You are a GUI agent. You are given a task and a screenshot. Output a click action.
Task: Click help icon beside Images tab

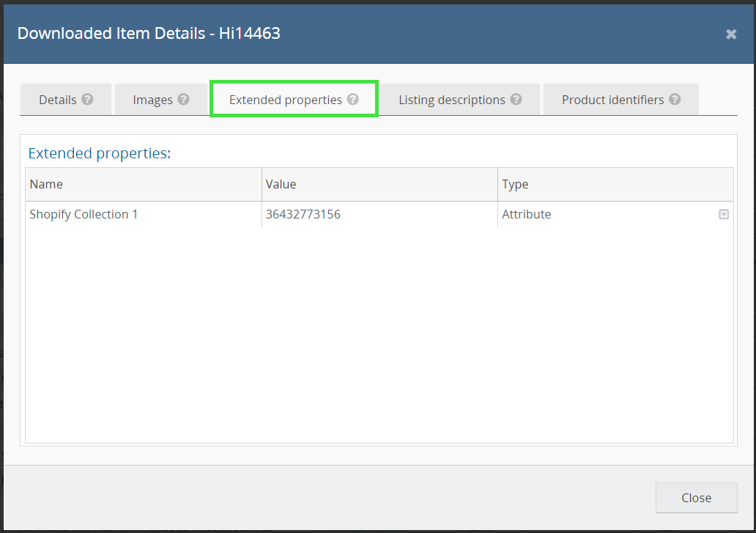183,100
